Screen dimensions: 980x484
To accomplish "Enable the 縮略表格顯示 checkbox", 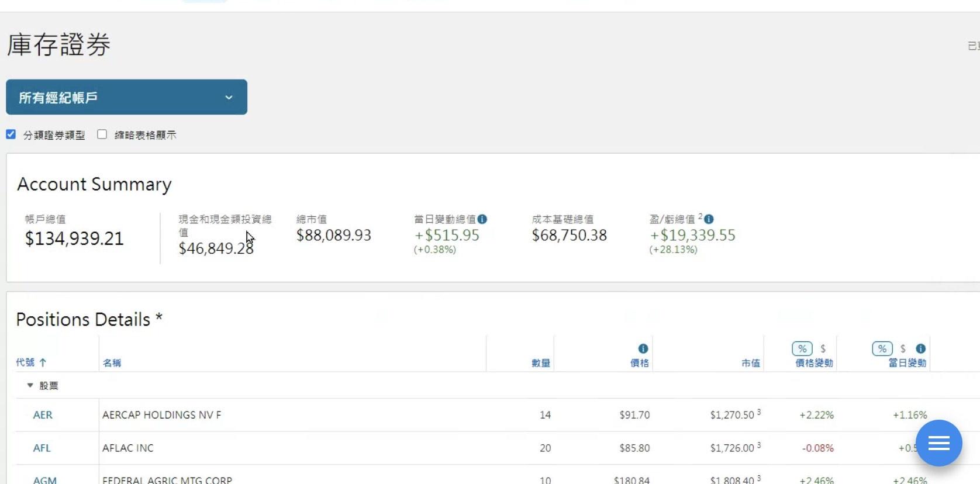I will click(x=102, y=134).
